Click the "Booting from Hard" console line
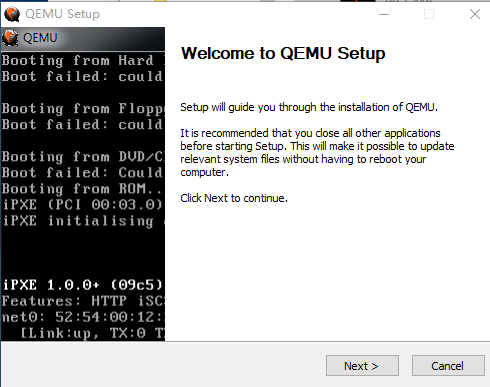The height and width of the screenshot is (387, 490). (x=83, y=61)
